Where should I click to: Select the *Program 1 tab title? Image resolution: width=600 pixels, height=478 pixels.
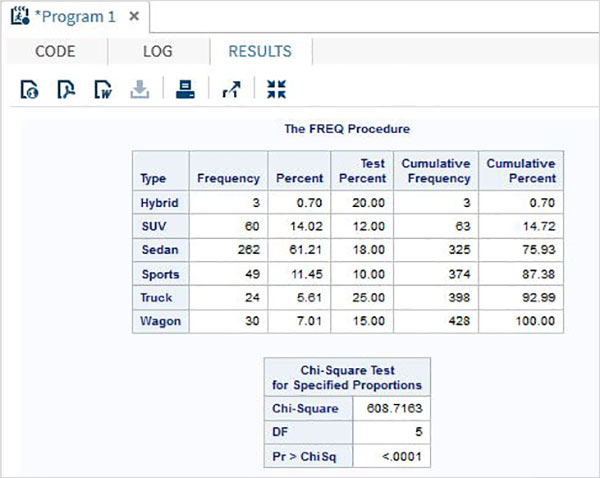[x=76, y=17]
